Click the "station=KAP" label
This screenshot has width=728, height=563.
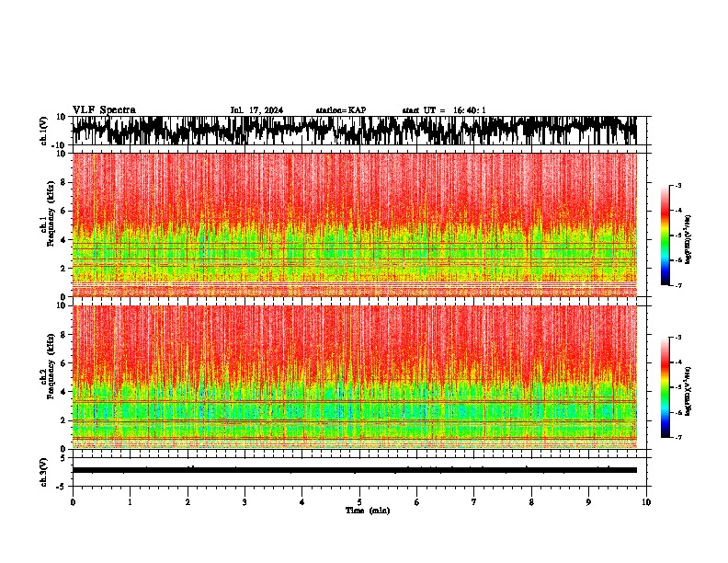click(x=341, y=110)
